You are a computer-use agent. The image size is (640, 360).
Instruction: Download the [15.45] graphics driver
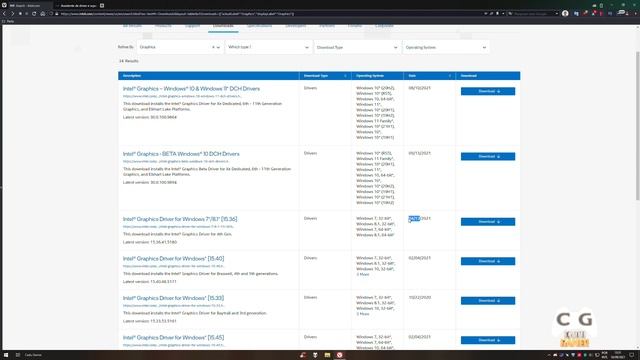(488, 340)
